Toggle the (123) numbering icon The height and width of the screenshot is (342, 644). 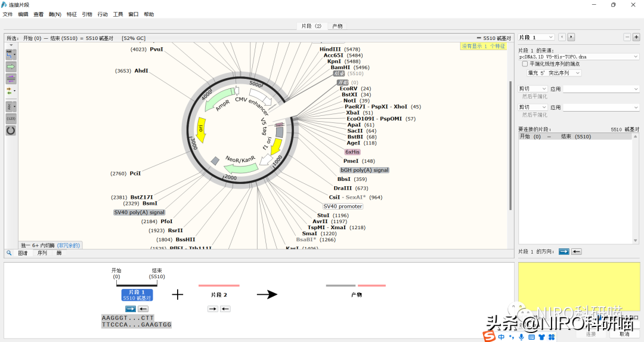coord(11,118)
